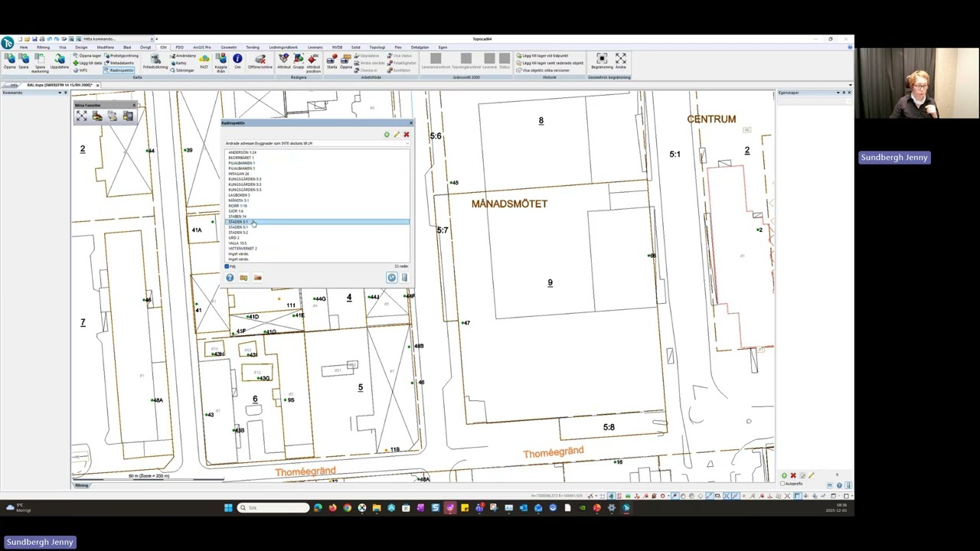Select row EKORRBÄRET 1

coord(317,158)
